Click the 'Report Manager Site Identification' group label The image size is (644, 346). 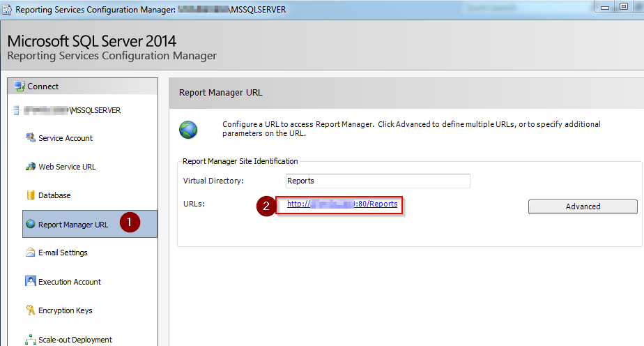[x=240, y=161]
